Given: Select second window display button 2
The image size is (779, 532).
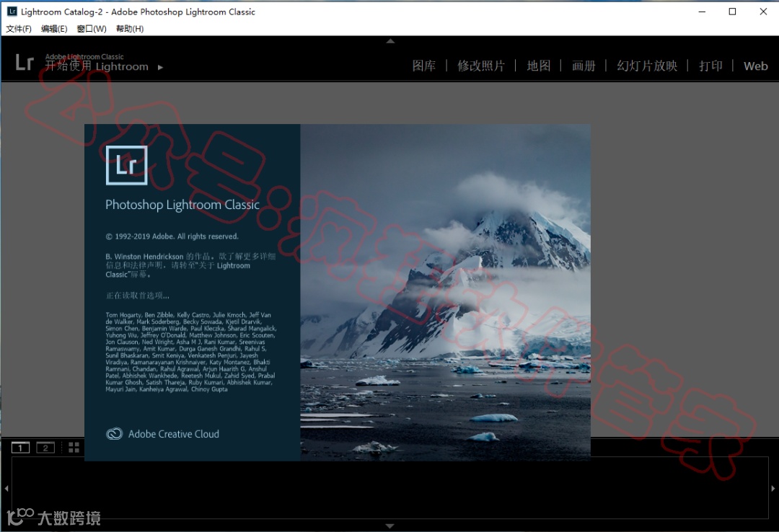Looking at the screenshot, I should coord(45,448).
